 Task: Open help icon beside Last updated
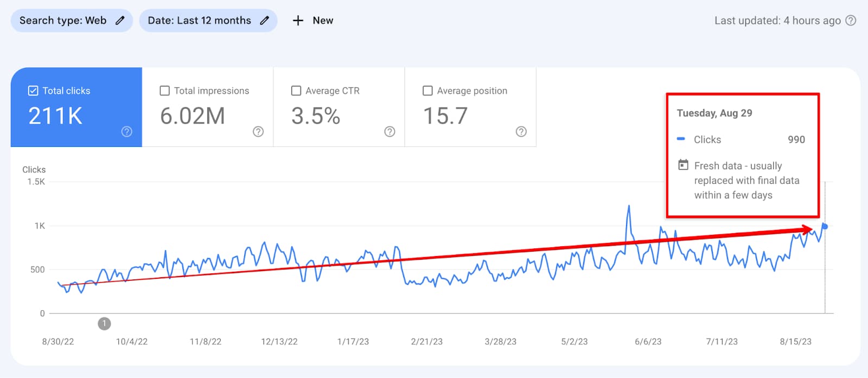click(851, 21)
